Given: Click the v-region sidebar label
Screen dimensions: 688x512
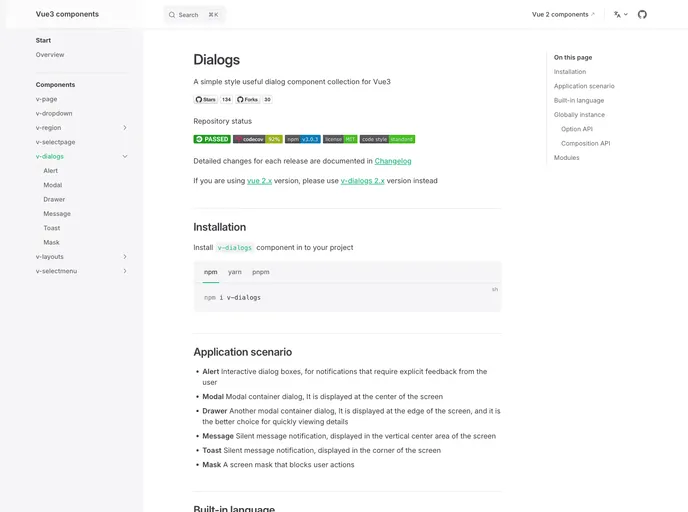Looking at the screenshot, I should point(48,128).
